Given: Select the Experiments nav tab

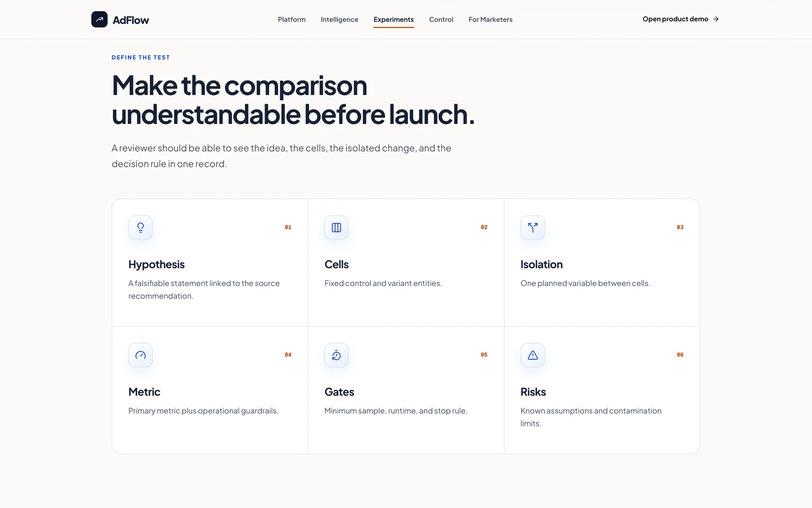Looking at the screenshot, I should 394,19.
